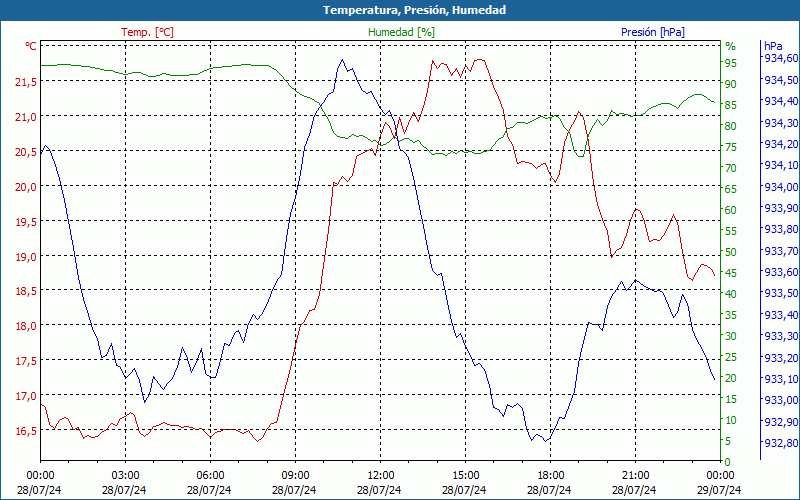Click the 18:00 28/07/24 time axis label

click(x=550, y=483)
